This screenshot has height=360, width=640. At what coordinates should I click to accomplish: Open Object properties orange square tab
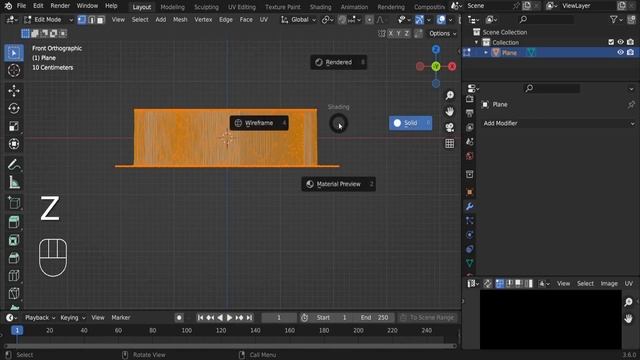click(469, 192)
